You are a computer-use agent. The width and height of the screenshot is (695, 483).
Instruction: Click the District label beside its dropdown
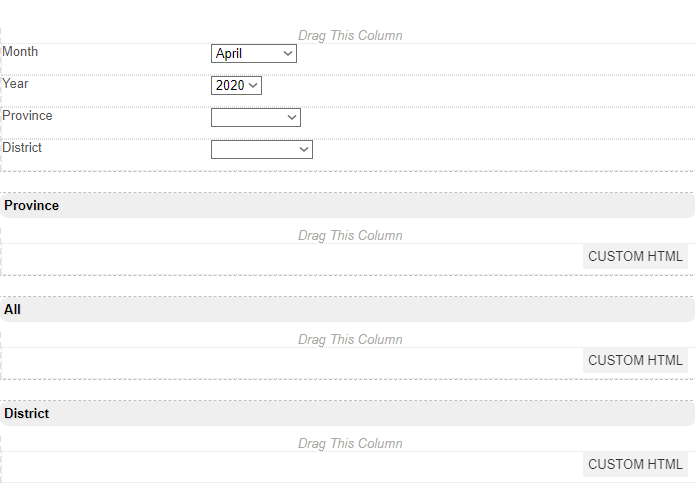(x=22, y=148)
